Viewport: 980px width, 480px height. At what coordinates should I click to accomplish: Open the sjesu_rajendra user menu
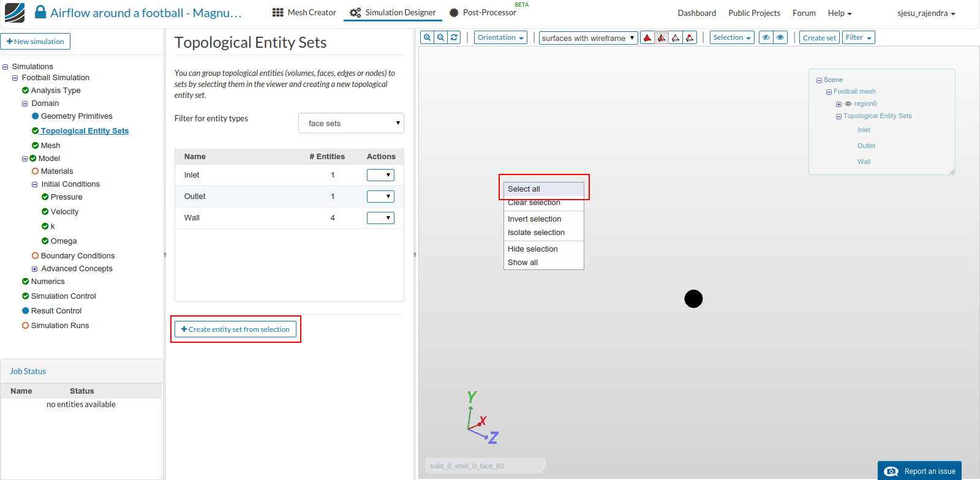point(926,13)
